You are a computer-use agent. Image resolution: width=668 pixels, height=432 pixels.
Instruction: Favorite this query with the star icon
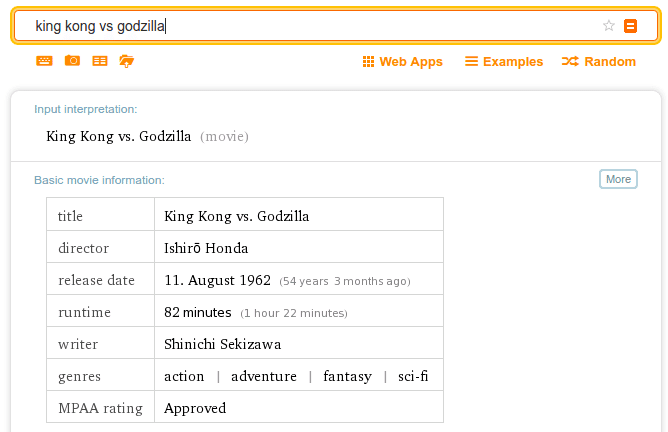coord(609,26)
